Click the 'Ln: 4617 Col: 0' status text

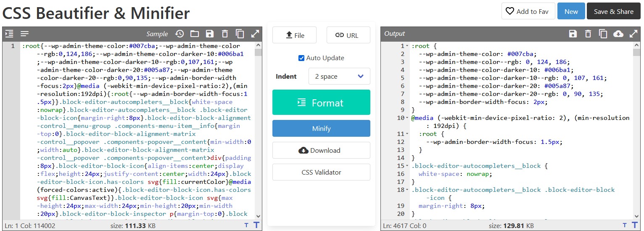[404, 226]
